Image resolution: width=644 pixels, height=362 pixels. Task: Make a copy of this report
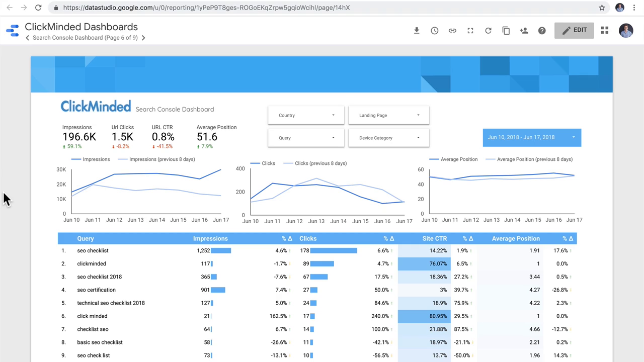click(x=506, y=31)
